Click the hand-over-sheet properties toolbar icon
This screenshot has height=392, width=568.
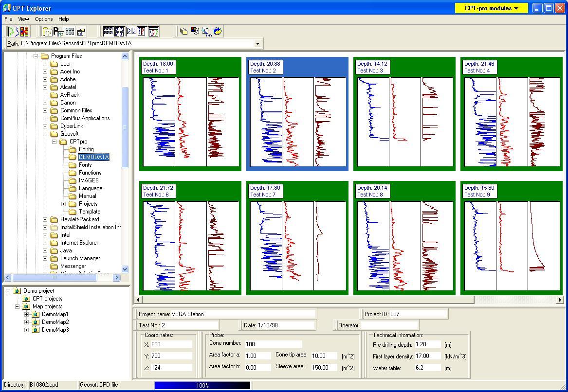point(81,32)
